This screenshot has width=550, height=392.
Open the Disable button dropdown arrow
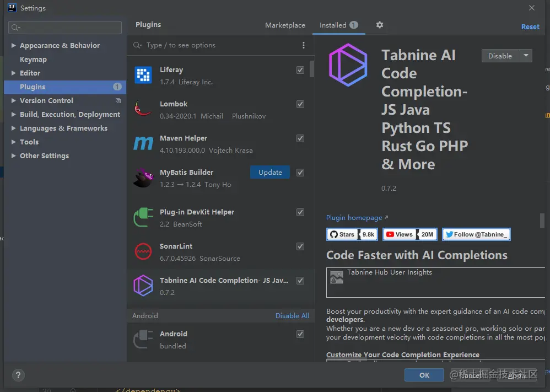coord(526,56)
